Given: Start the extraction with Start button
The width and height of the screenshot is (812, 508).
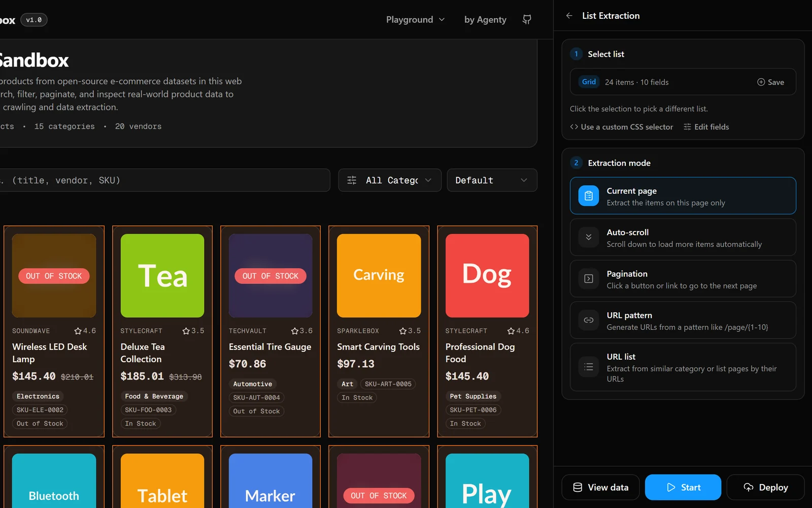Looking at the screenshot, I should point(683,487).
